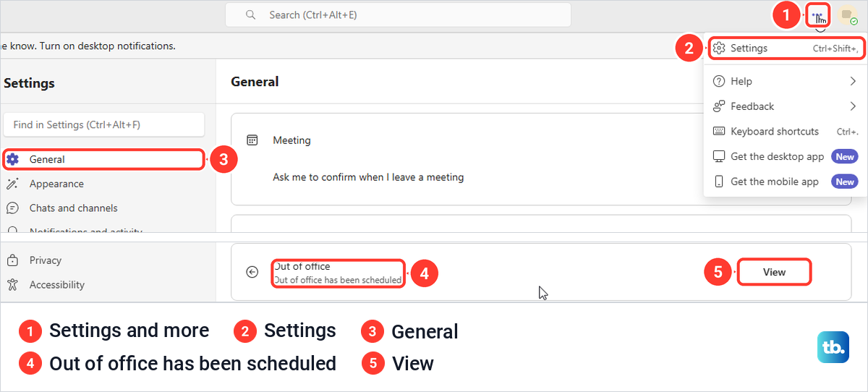Open Privacy settings
868x392 pixels.
tap(104, 260)
